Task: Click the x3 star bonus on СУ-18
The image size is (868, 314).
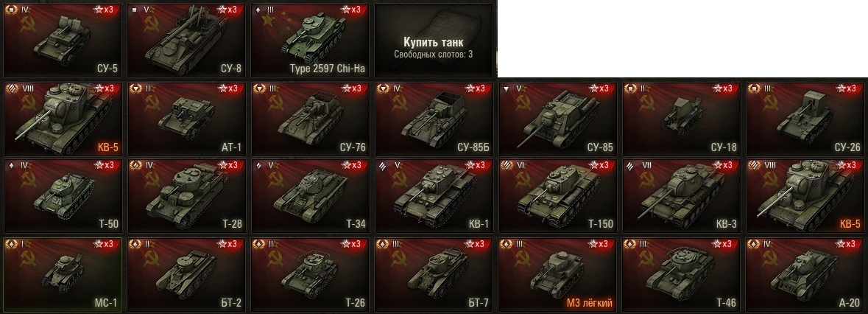Action: [x=724, y=88]
